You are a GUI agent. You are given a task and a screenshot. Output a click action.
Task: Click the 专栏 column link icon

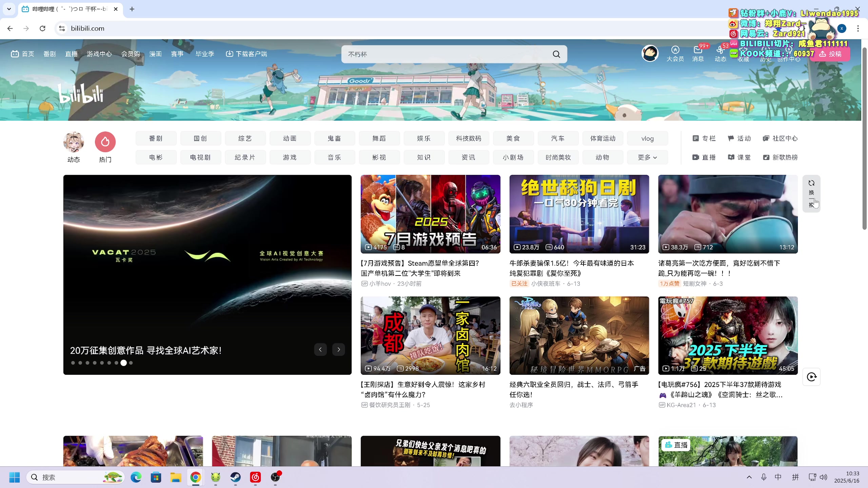(695, 138)
